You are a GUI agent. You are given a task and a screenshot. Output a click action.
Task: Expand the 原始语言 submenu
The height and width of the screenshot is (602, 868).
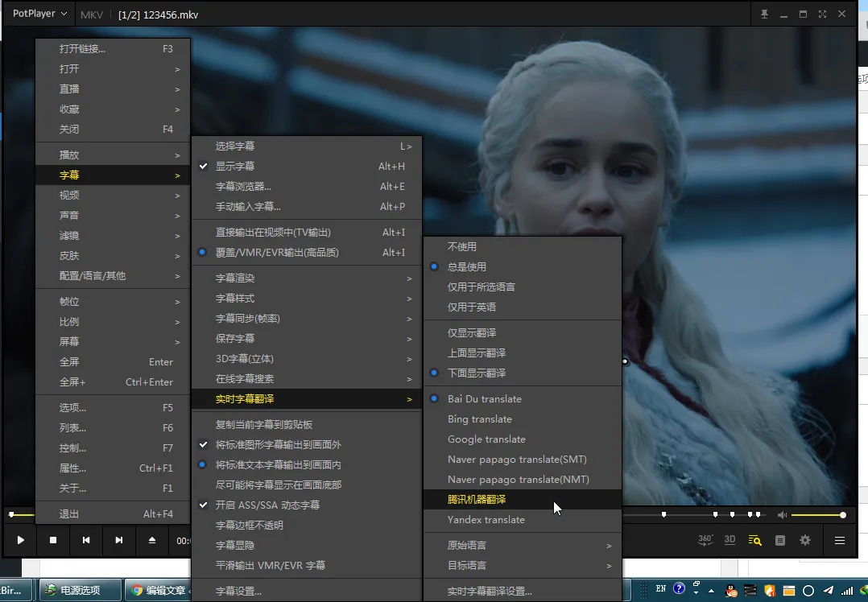pos(523,546)
